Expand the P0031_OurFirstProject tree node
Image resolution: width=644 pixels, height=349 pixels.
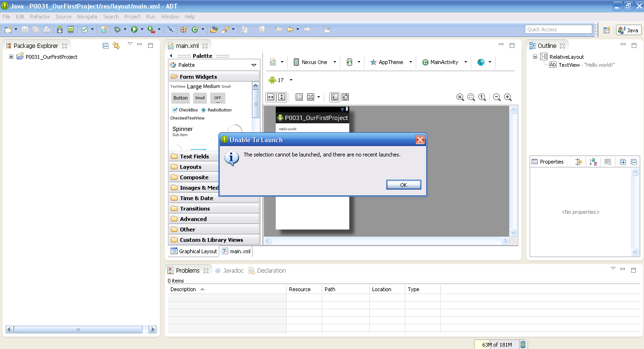click(x=11, y=57)
